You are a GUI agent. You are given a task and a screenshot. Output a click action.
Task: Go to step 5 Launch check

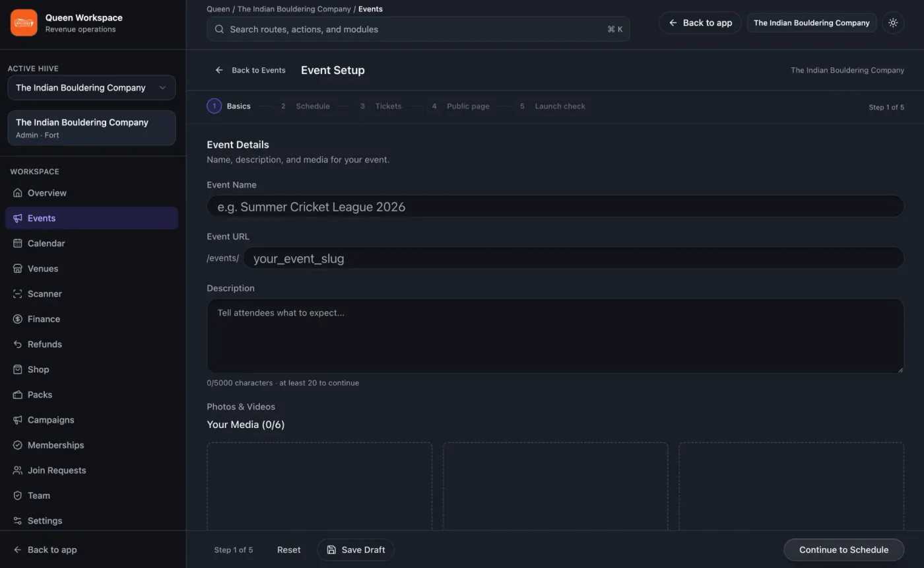[x=552, y=106]
